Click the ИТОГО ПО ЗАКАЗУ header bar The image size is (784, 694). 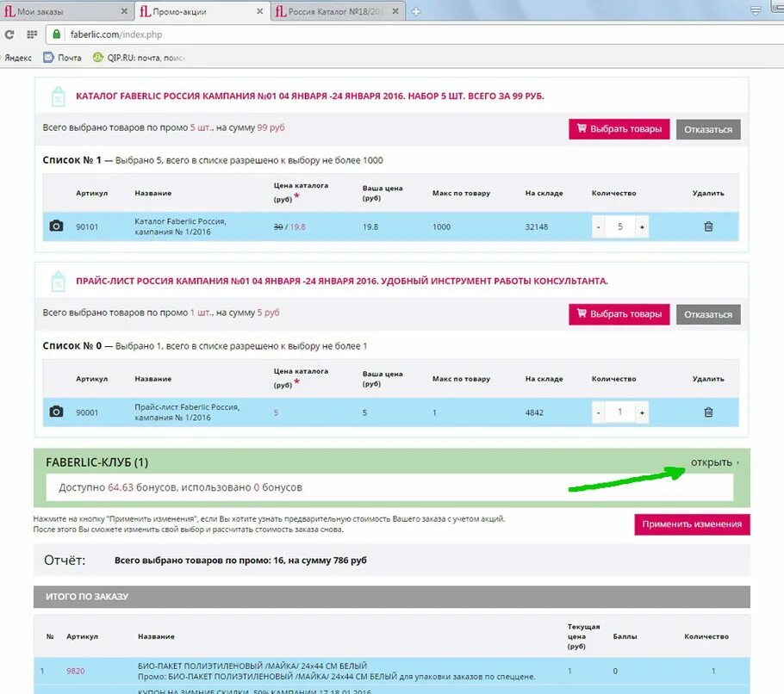(391, 597)
